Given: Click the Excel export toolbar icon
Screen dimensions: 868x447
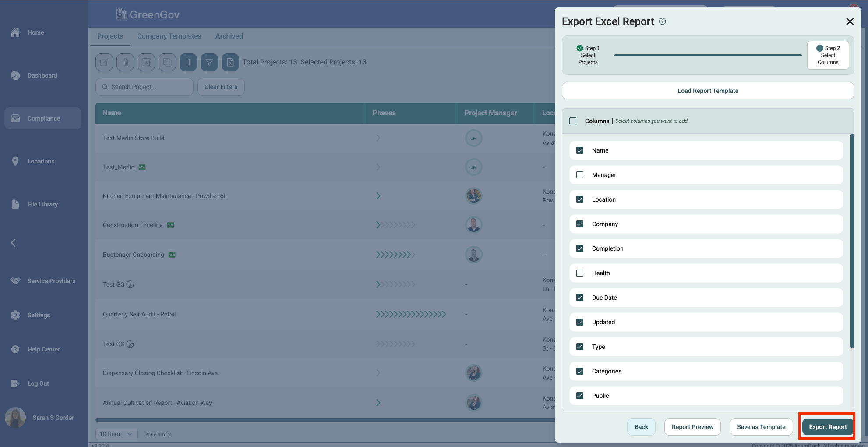Looking at the screenshot, I should point(230,62).
